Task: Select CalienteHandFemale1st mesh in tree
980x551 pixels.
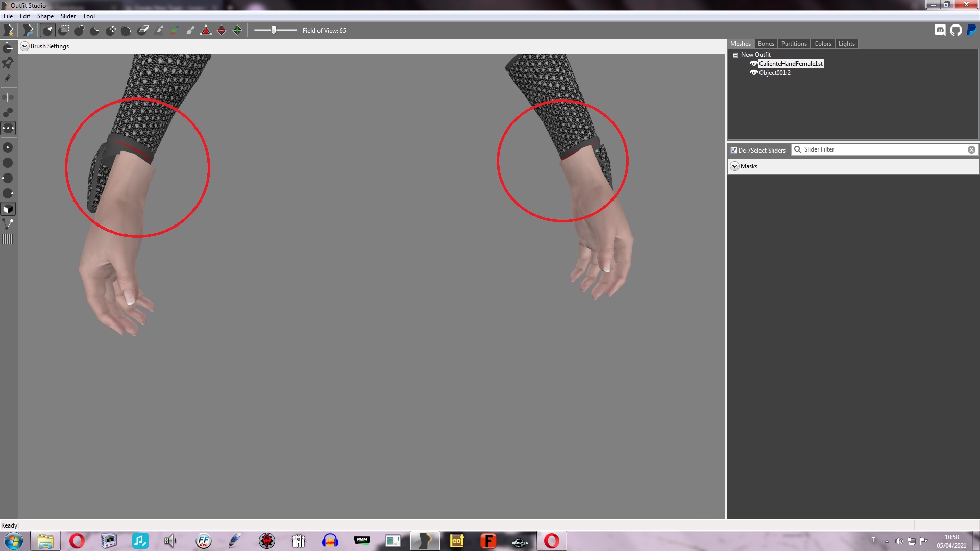Action: tap(791, 64)
